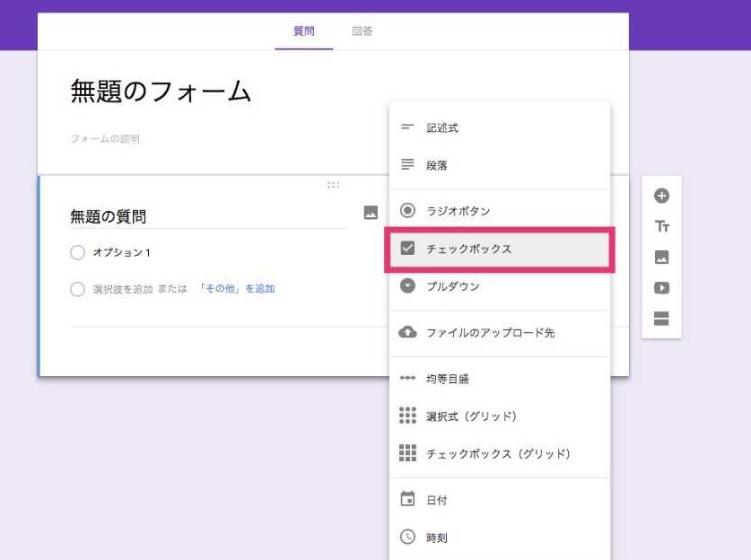Select ラジオボタン question type
Screen dimensions: 751x560
[500, 210]
